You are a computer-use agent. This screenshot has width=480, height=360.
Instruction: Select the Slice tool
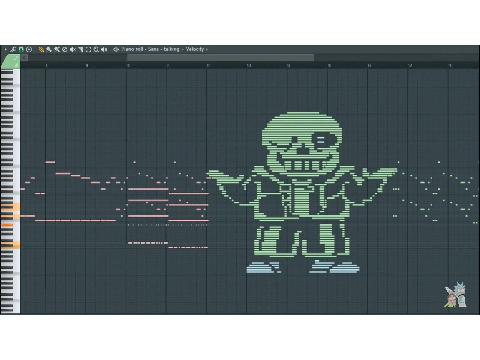coord(81,49)
